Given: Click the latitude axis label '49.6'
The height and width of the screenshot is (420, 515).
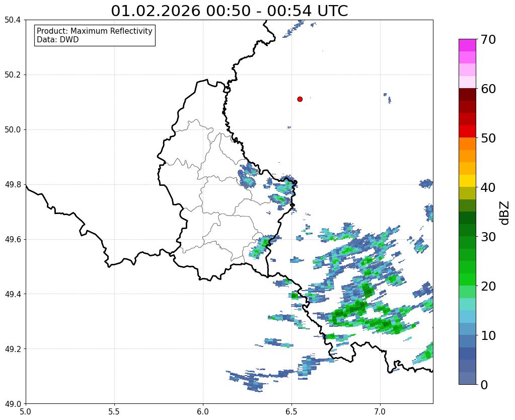Looking at the screenshot, I should pos(13,239).
